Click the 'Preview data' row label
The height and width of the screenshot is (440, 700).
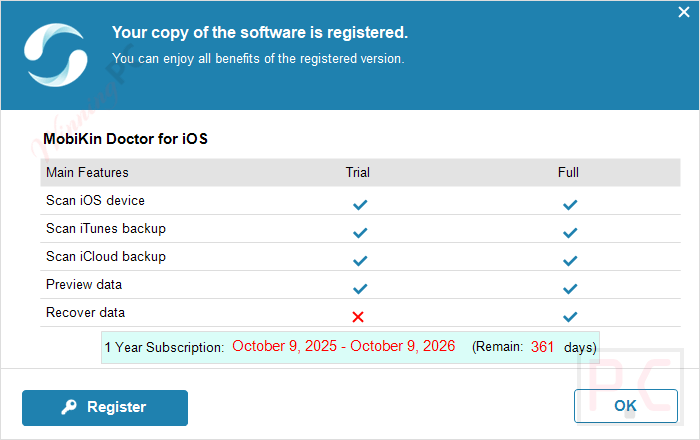(84, 285)
